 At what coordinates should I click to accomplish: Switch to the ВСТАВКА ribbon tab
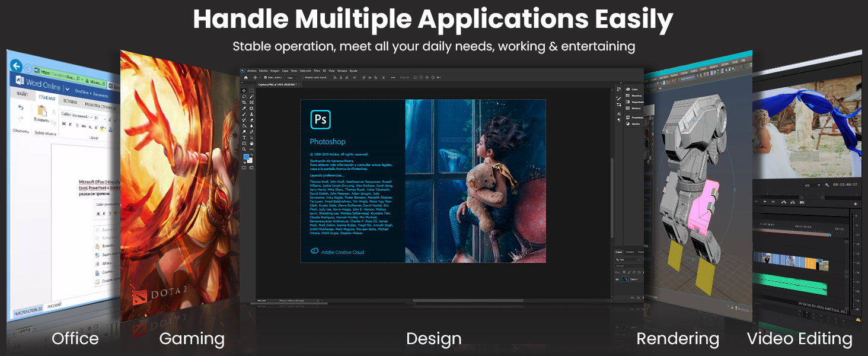70,101
